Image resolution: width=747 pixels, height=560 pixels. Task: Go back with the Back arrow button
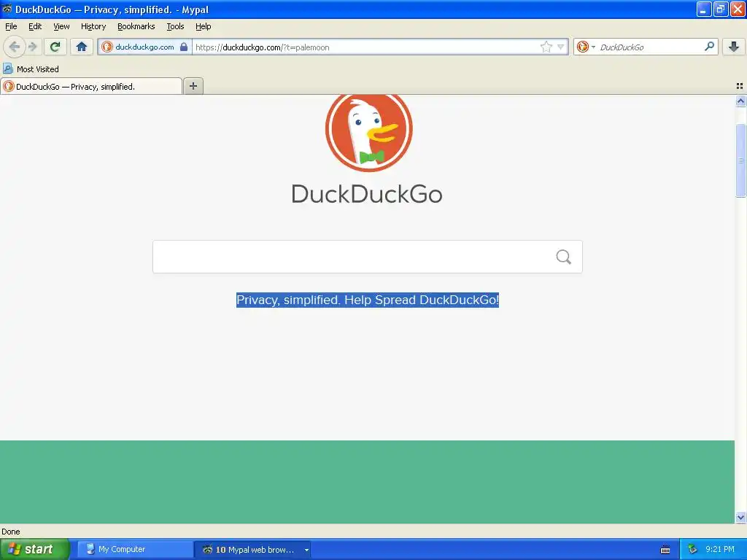(15, 47)
